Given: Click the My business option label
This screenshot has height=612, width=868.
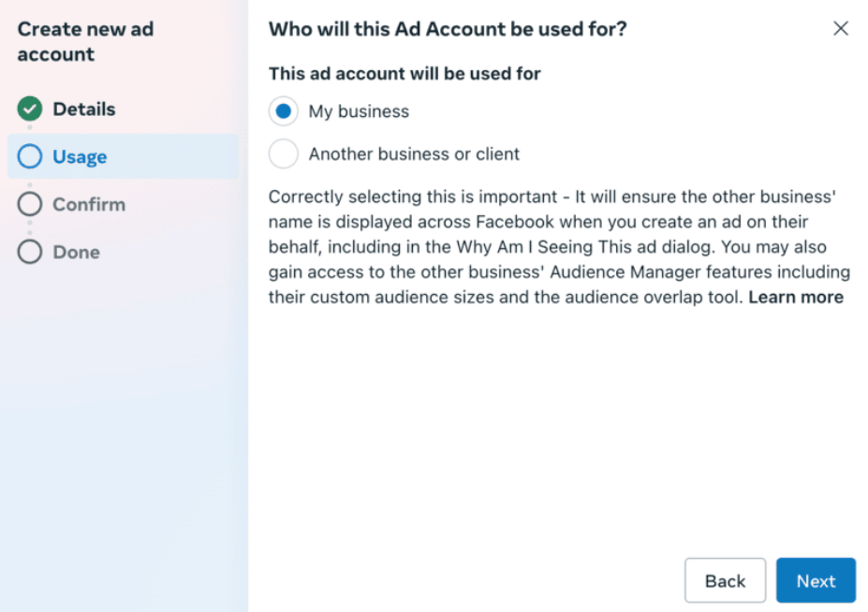Looking at the screenshot, I should click(359, 111).
